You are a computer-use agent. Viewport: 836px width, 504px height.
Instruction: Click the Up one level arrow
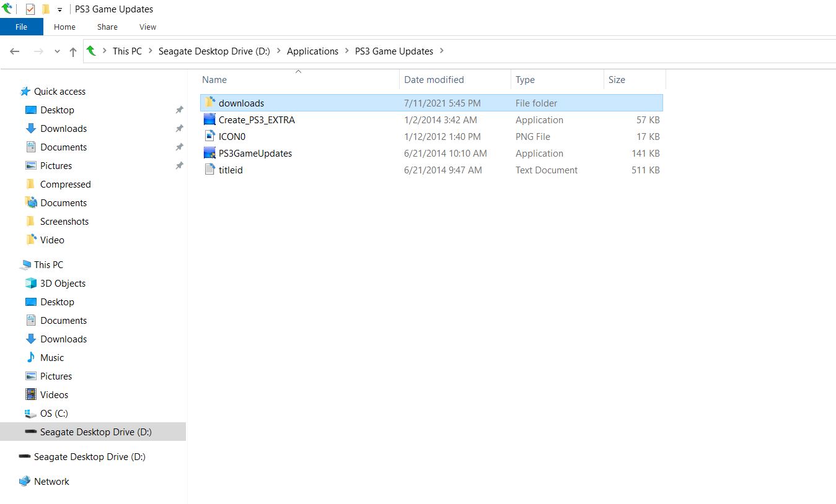pos(73,51)
